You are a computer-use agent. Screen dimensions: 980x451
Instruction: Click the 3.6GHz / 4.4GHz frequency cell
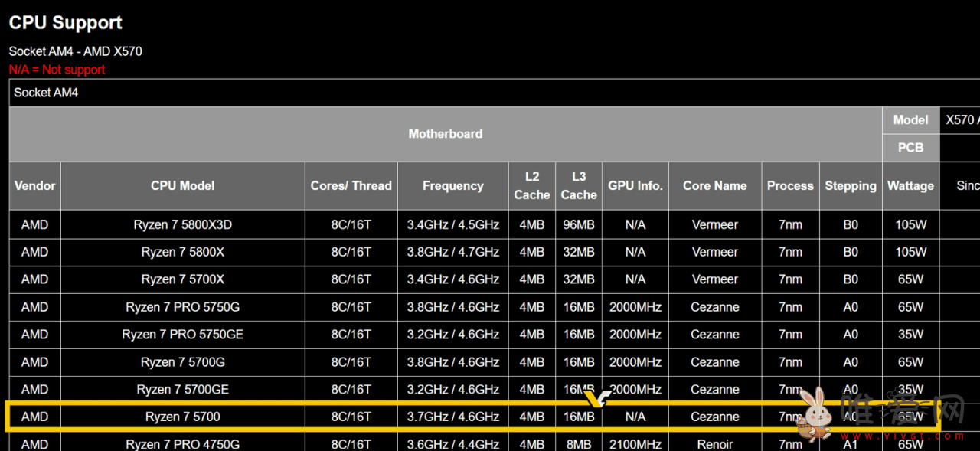click(x=452, y=443)
